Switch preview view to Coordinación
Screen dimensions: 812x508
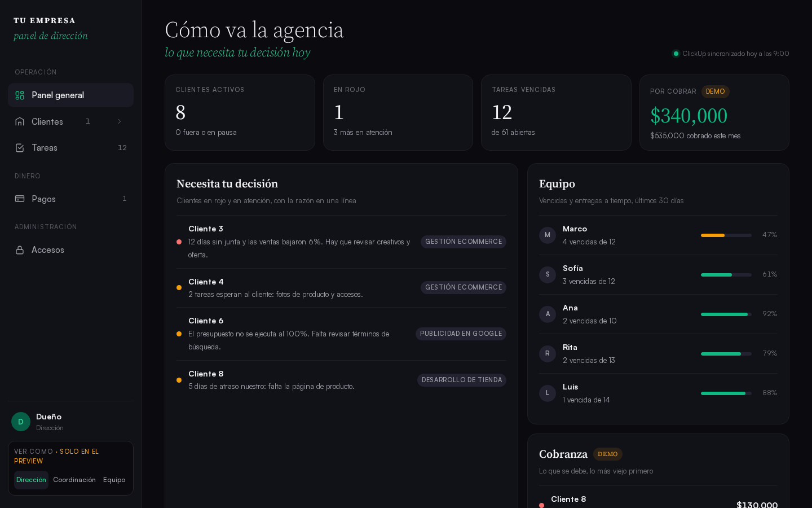coord(74,480)
